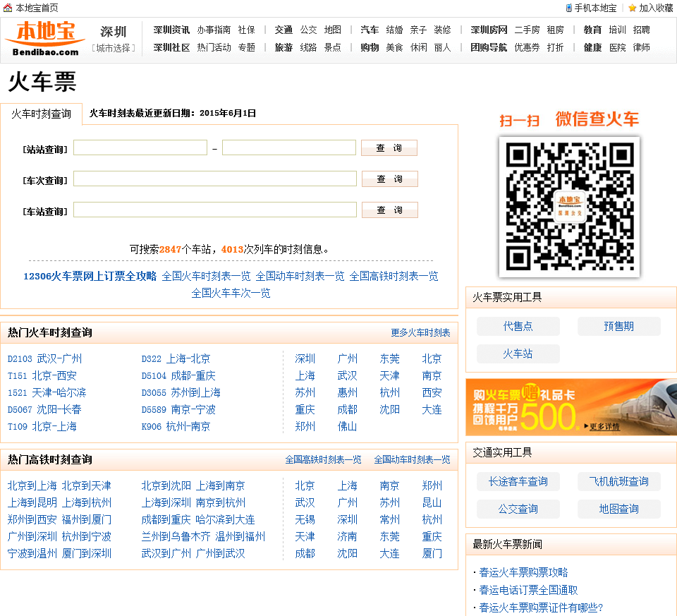This screenshot has width=677, height=616.
Task: Click 佛山 city link
Action: tap(347, 427)
